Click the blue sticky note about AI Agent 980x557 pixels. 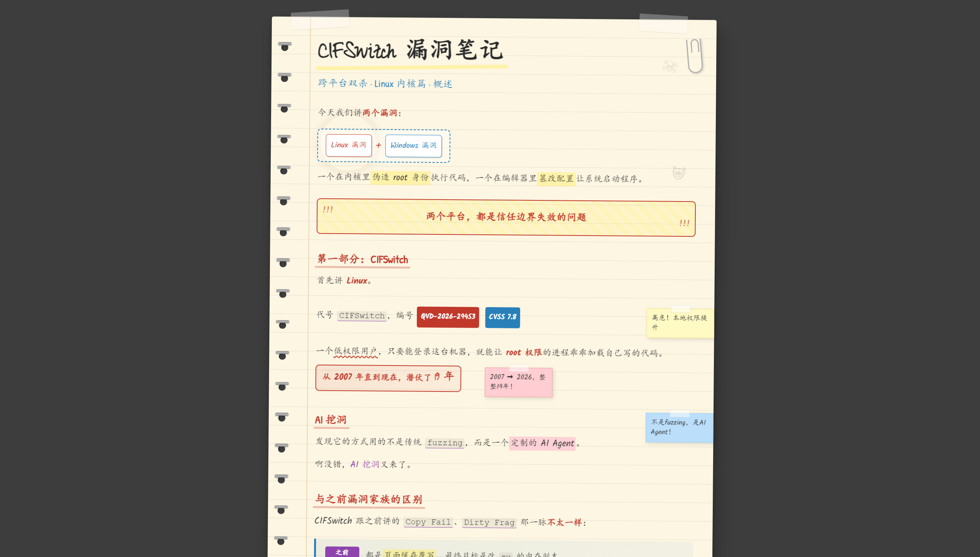click(x=679, y=427)
